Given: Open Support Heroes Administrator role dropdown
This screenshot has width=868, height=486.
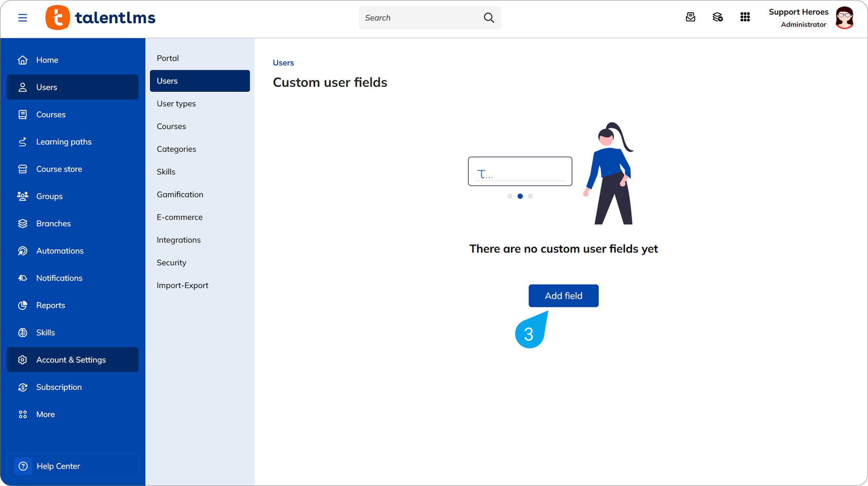Looking at the screenshot, I should [x=803, y=24].
